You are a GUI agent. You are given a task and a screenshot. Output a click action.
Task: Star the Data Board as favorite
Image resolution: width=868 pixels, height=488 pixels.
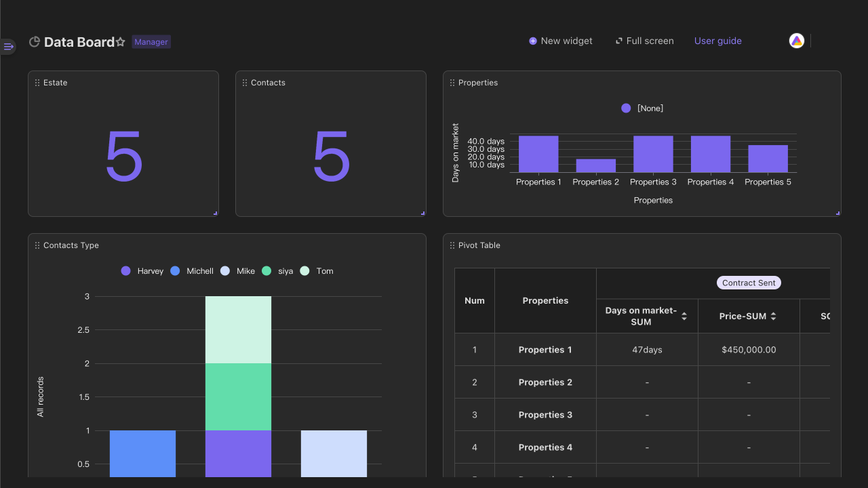[x=121, y=42]
